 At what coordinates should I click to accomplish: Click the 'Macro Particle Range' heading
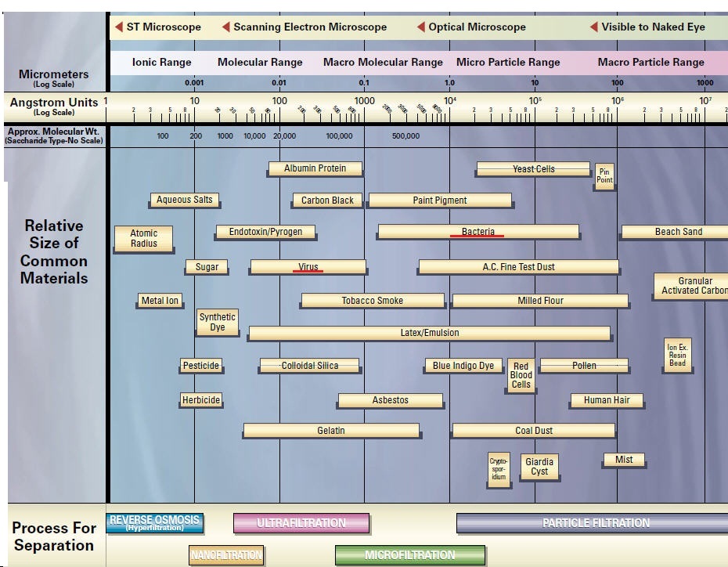651,62
